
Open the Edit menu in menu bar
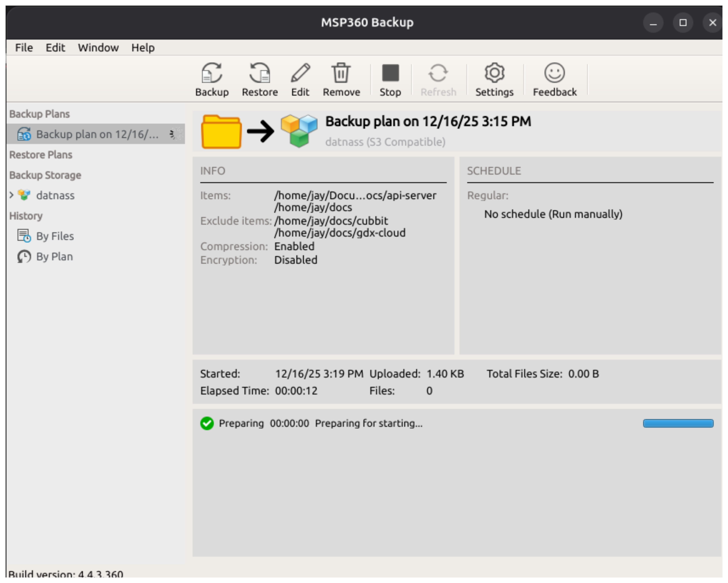[55, 48]
